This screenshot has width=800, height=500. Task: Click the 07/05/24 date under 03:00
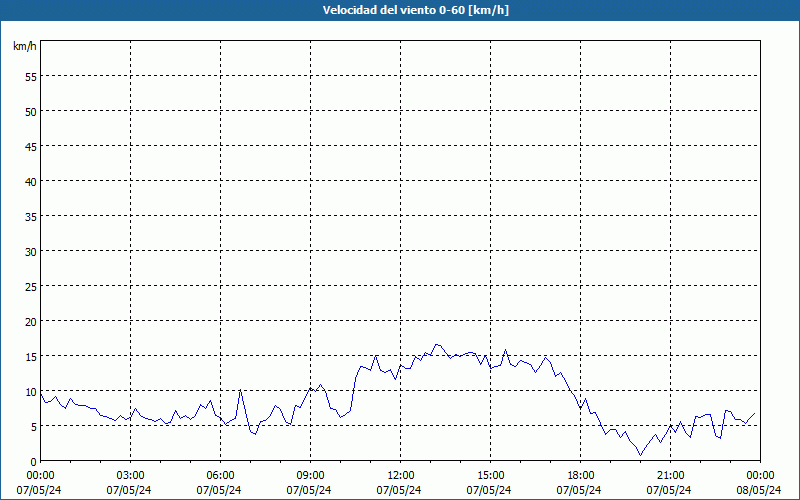point(129,490)
